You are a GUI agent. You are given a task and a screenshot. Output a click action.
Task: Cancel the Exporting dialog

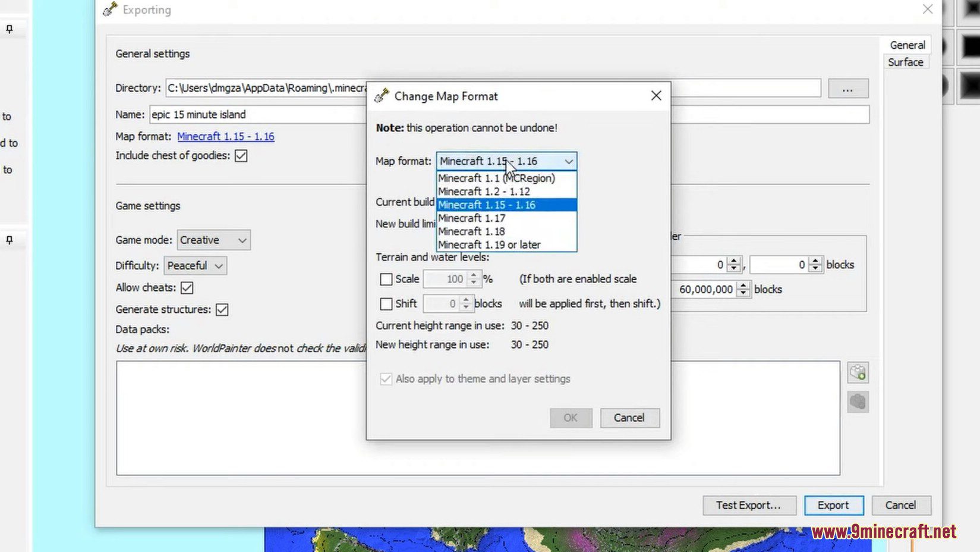point(900,505)
